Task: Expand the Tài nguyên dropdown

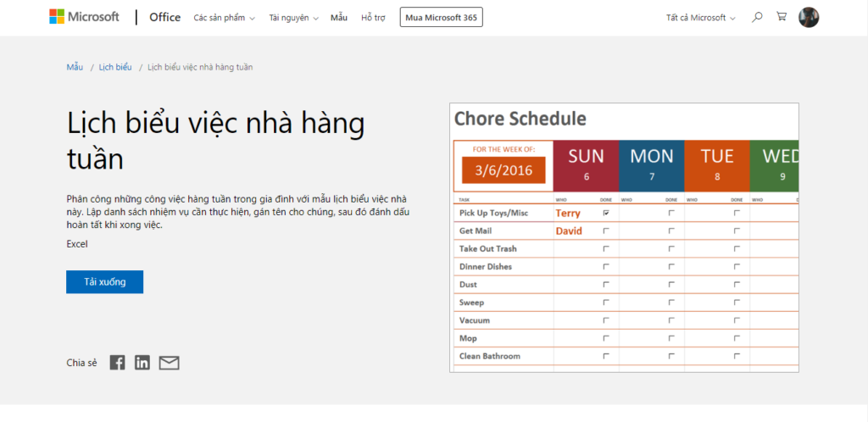Action: (293, 18)
